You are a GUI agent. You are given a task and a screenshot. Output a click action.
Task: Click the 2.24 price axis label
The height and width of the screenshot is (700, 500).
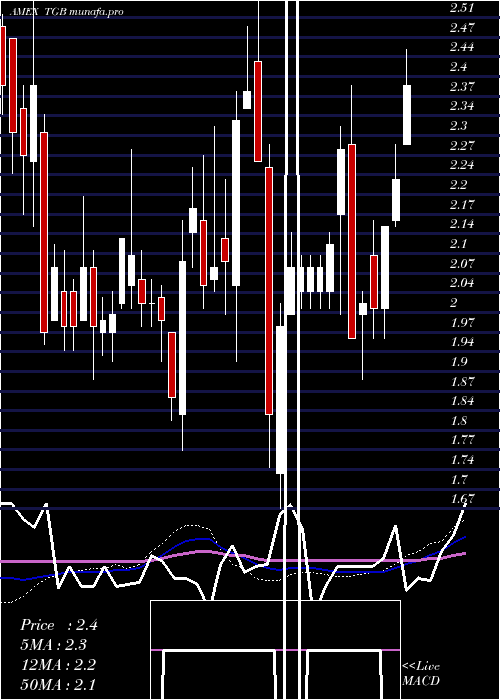click(x=462, y=165)
